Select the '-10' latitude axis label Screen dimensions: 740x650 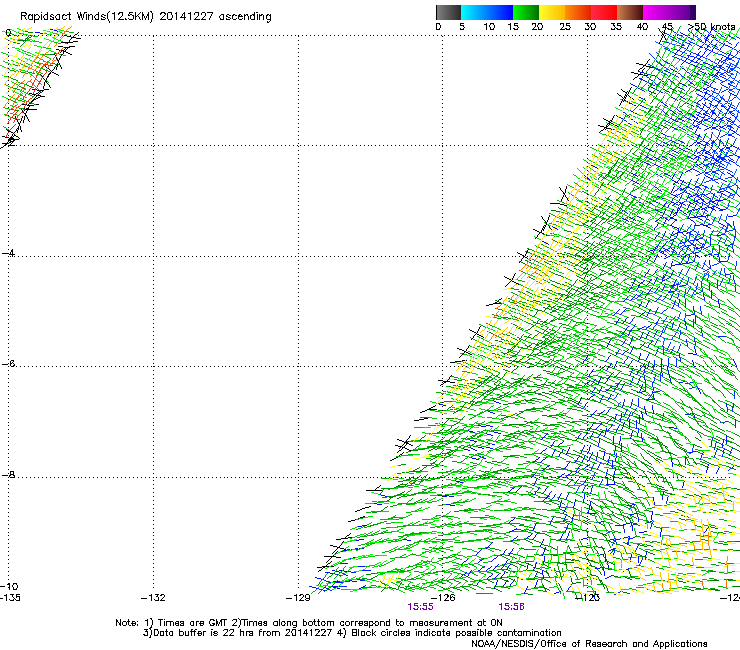(9, 586)
